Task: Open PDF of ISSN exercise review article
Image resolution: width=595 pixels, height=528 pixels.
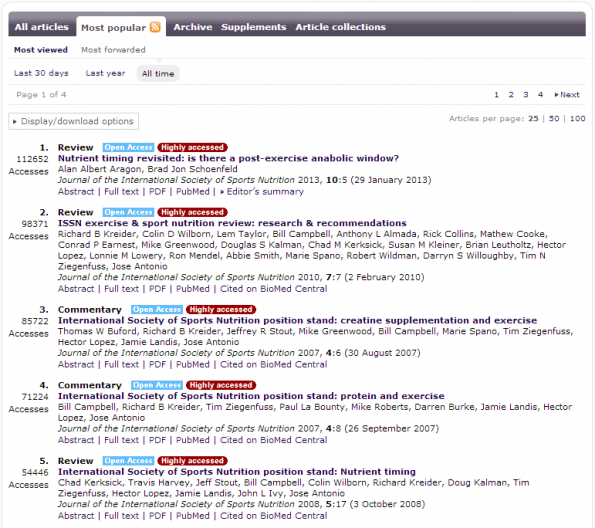Action: 157,289
